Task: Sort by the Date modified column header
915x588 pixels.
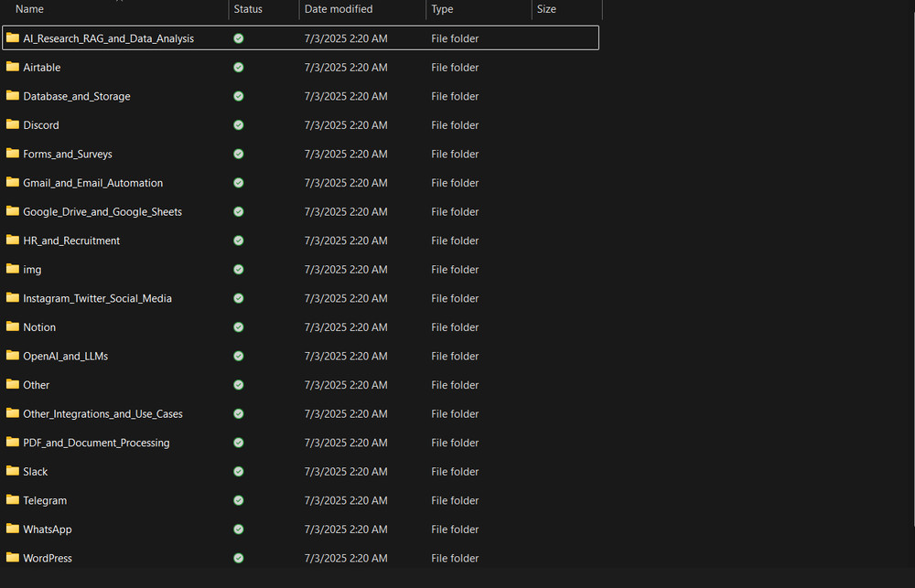Action: [362, 9]
